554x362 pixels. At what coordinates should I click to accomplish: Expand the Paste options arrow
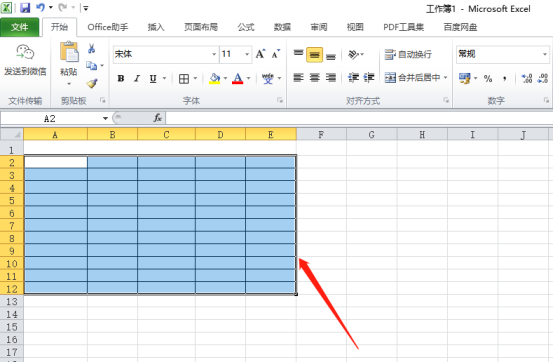tap(69, 84)
